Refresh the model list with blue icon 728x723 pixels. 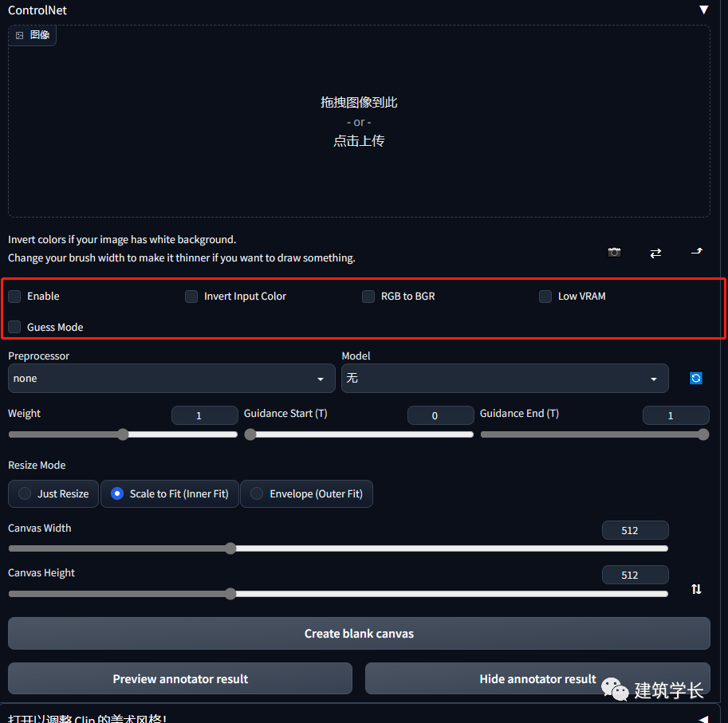click(x=696, y=378)
